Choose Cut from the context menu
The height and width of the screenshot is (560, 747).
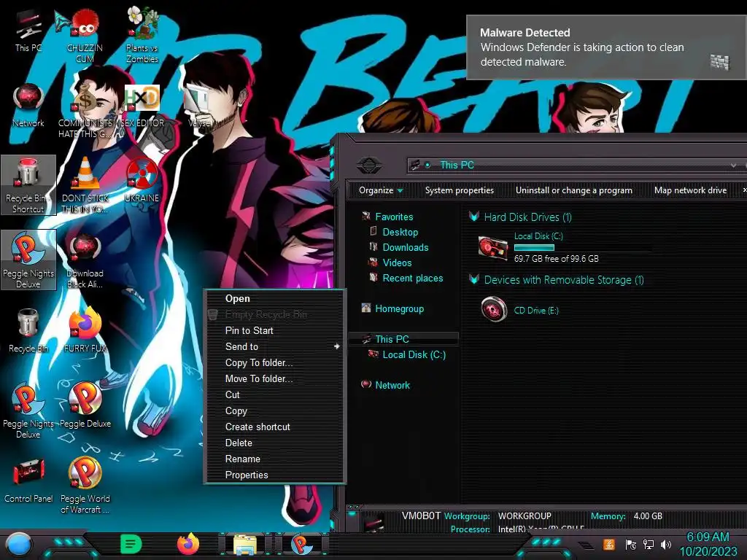coord(274,394)
